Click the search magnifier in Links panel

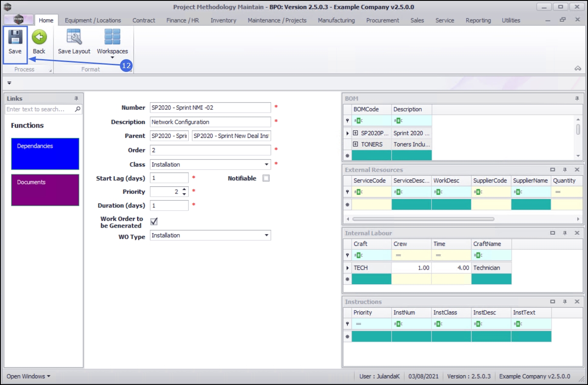pyautogui.click(x=78, y=109)
